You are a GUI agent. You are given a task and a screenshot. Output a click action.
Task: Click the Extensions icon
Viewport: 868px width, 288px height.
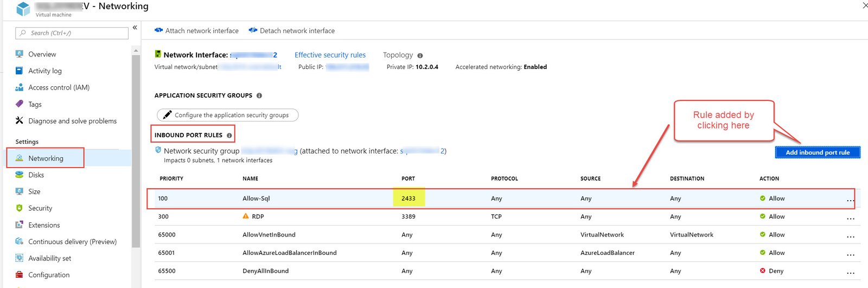coord(20,225)
